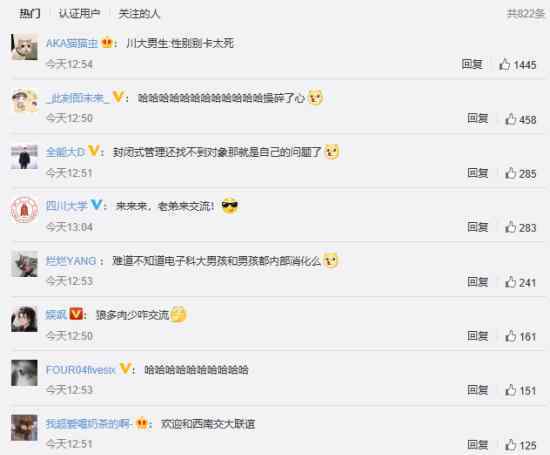Image resolution: width=550 pixels, height=455 pixels.
Task: Open FOUR04fivesix's profile link
Action: click(x=81, y=370)
